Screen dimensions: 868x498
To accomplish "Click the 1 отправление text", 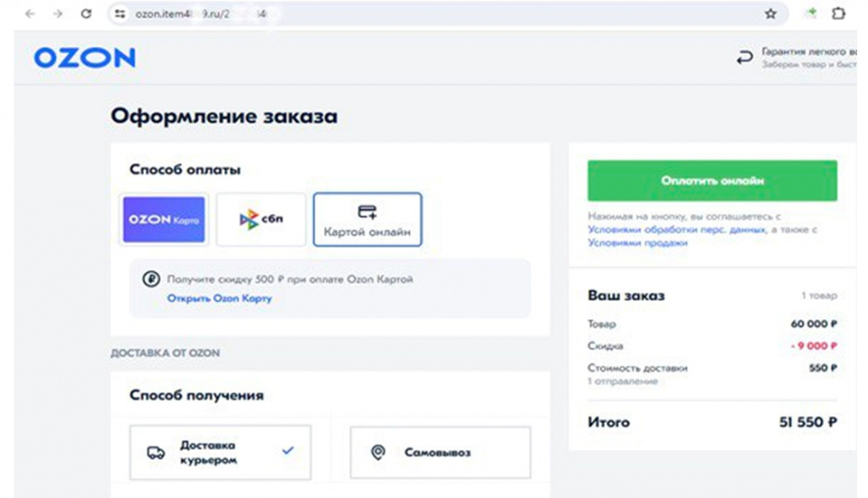I will 623,381.
